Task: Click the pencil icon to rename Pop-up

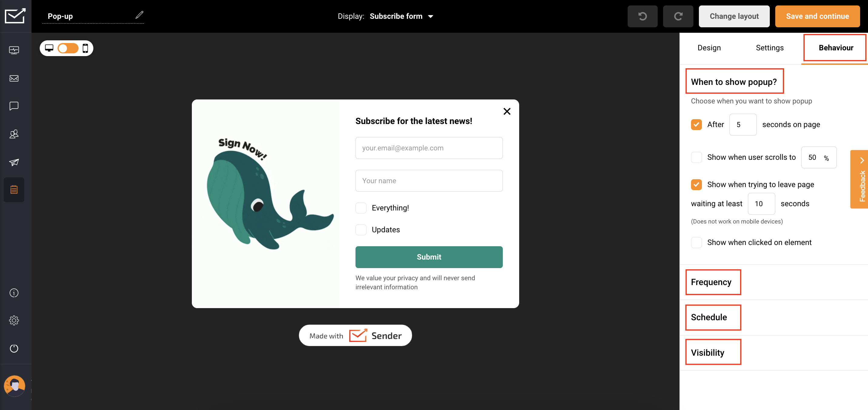Action: (x=139, y=15)
